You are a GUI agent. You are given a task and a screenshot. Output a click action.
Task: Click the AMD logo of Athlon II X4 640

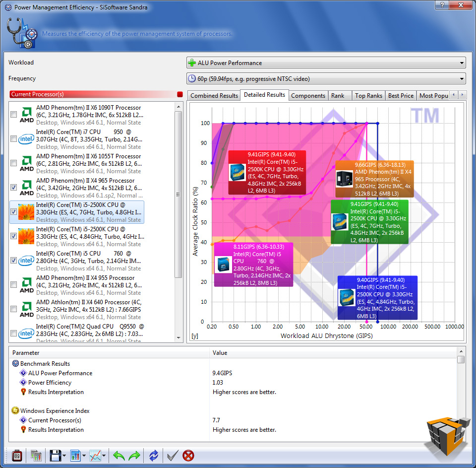(x=27, y=309)
